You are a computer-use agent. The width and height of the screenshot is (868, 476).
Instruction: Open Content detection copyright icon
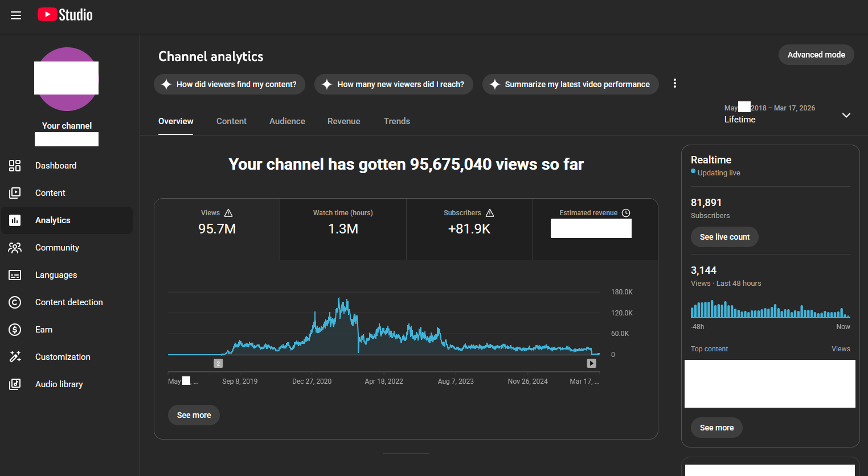pyautogui.click(x=15, y=302)
